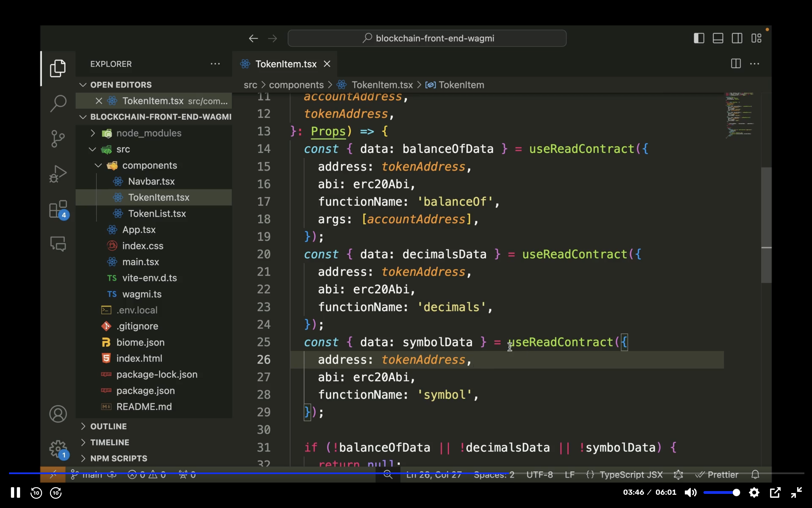Adjust the video volume slider
Screen dimensions: 812x508
click(721, 492)
